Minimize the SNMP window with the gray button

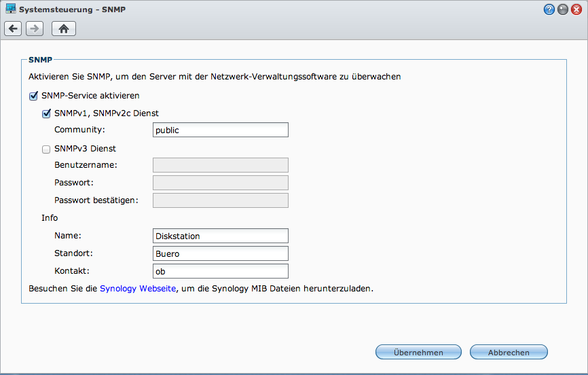(x=563, y=10)
